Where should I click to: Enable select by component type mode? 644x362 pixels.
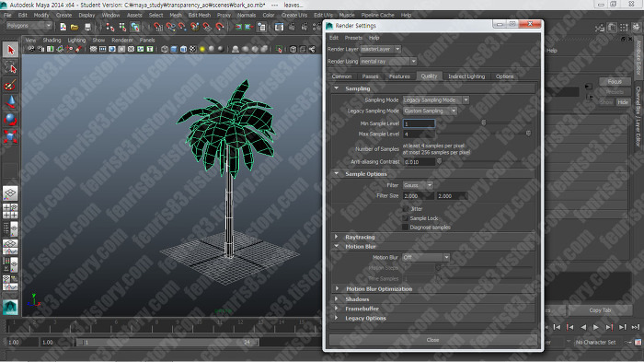134,27
